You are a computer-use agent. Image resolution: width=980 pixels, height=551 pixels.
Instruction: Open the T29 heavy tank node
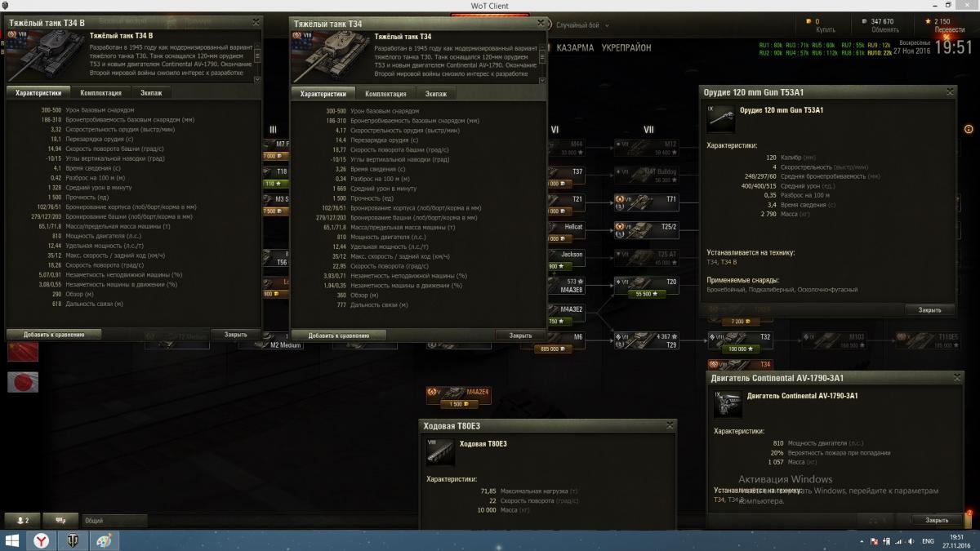pos(646,340)
